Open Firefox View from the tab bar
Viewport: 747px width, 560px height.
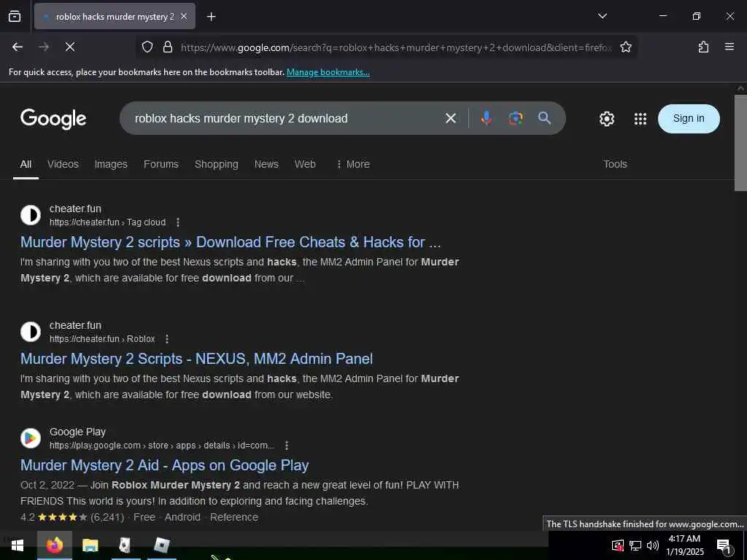pyautogui.click(x=15, y=16)
